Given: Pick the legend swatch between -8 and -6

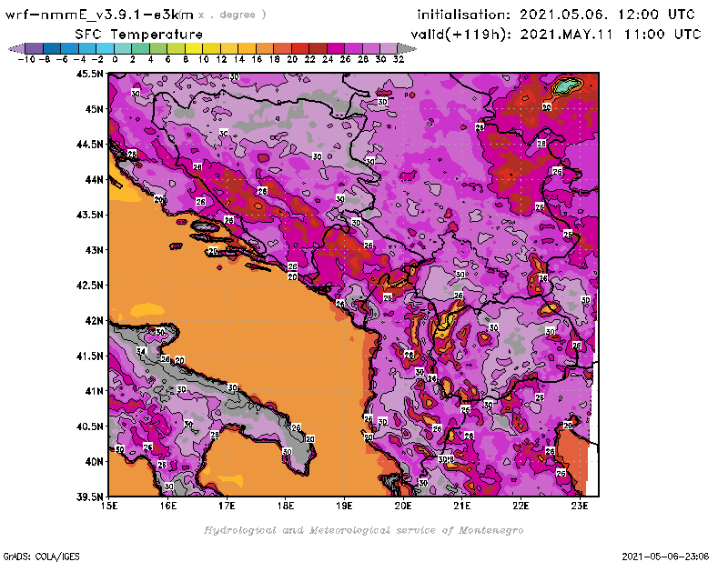Looking at the screenshot, I should coord(52,48).
